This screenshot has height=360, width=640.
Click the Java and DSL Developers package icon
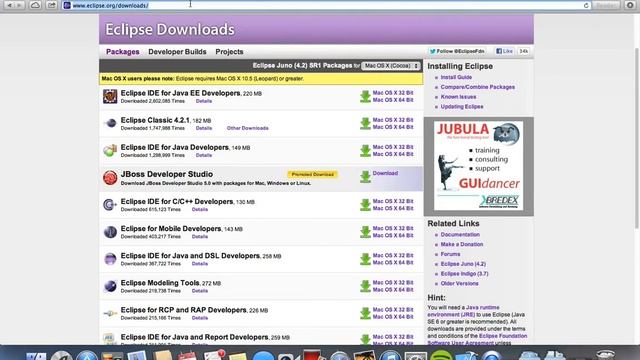click(x=110, y=259)
